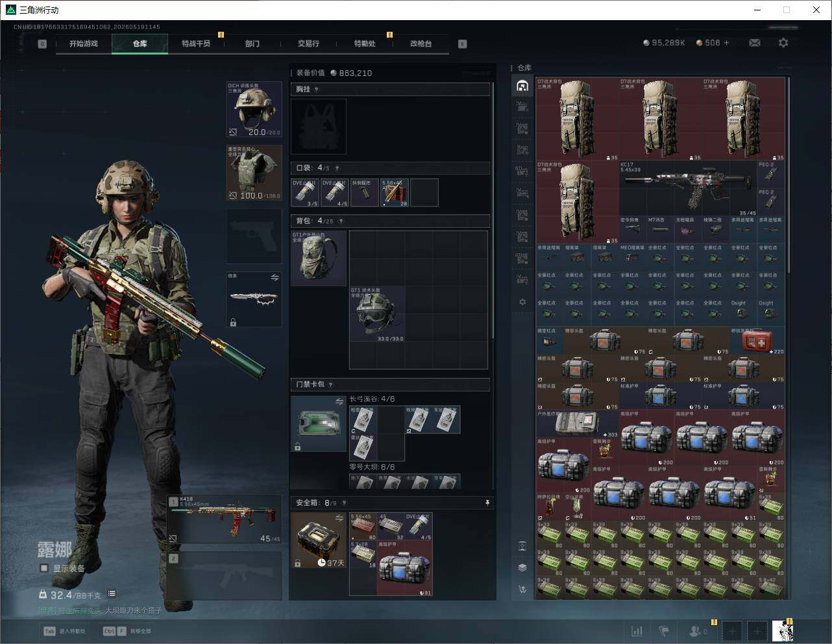This screenshot has width=832, height=644.
Task: Select the pocket ammo box showing 28
Action: [x=394, y=193]
